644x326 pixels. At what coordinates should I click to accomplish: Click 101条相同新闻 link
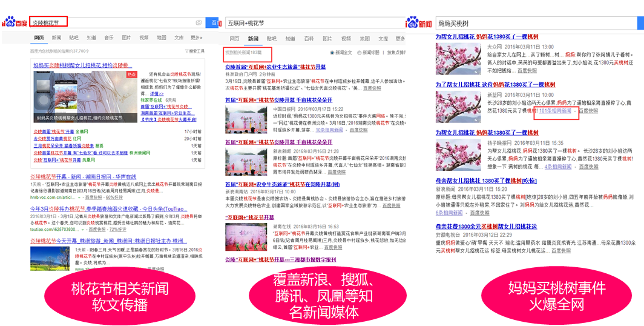coord(555,111)
